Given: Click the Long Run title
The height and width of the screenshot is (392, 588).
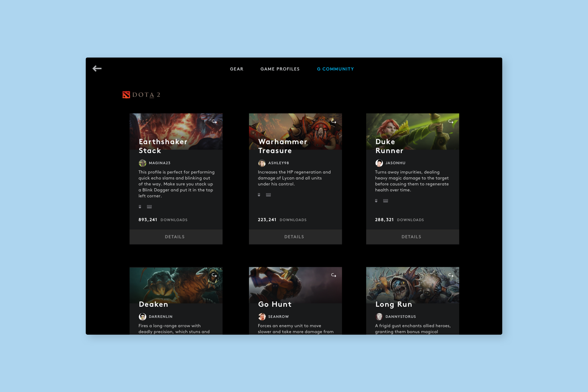Looking at the screenshot, I should coord(394,305).
